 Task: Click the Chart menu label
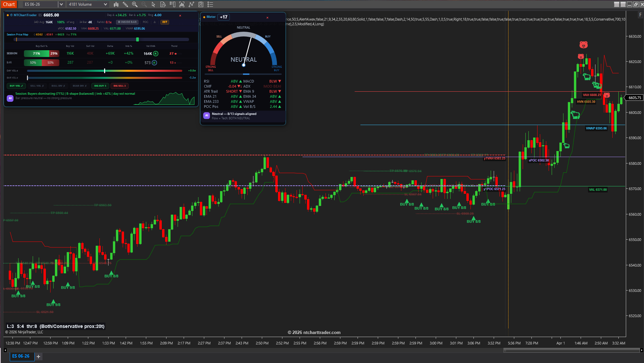click(9, 4)
